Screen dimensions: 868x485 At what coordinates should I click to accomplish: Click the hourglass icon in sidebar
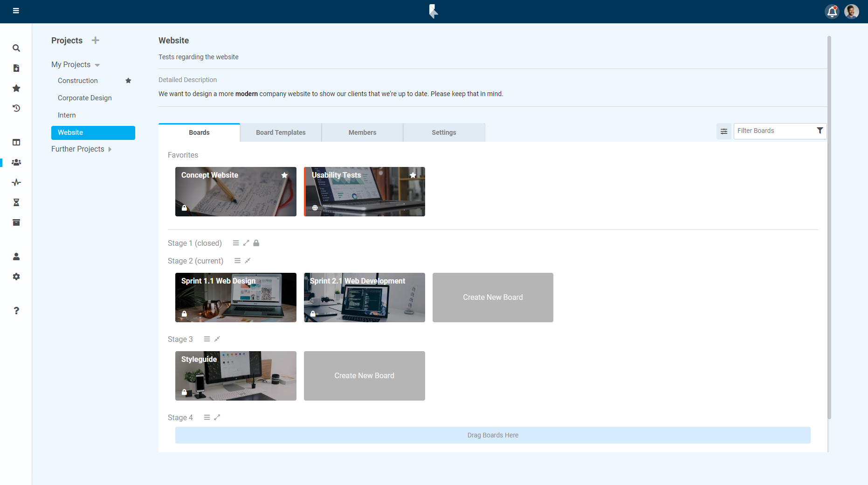(16, 202)
